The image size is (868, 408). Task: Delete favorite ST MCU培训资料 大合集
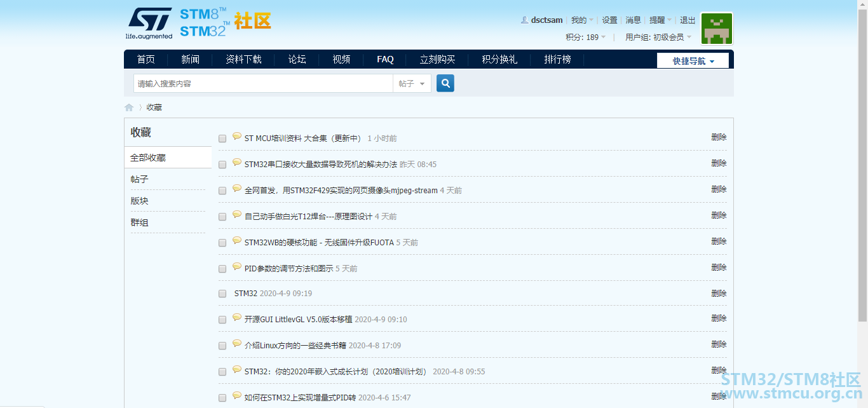tap(719, 137)
